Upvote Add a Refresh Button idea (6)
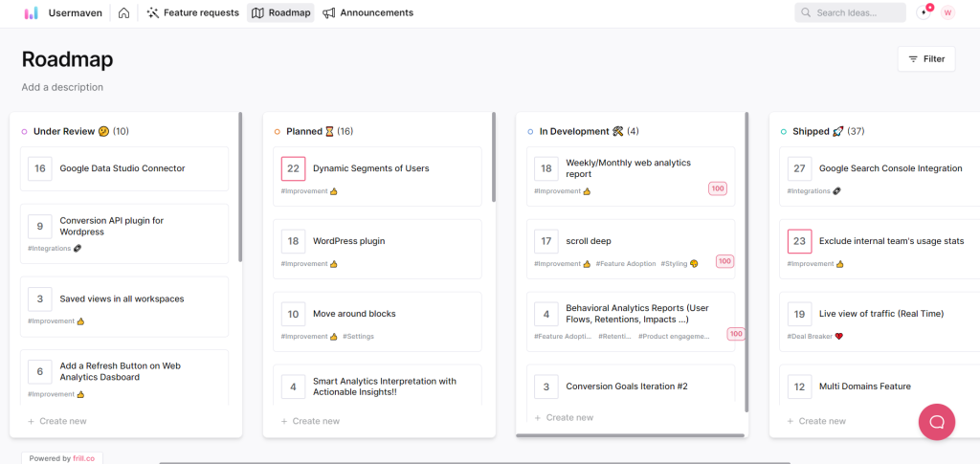The height and width of the screenshot is (464, 980). click(x=40, y=371)
